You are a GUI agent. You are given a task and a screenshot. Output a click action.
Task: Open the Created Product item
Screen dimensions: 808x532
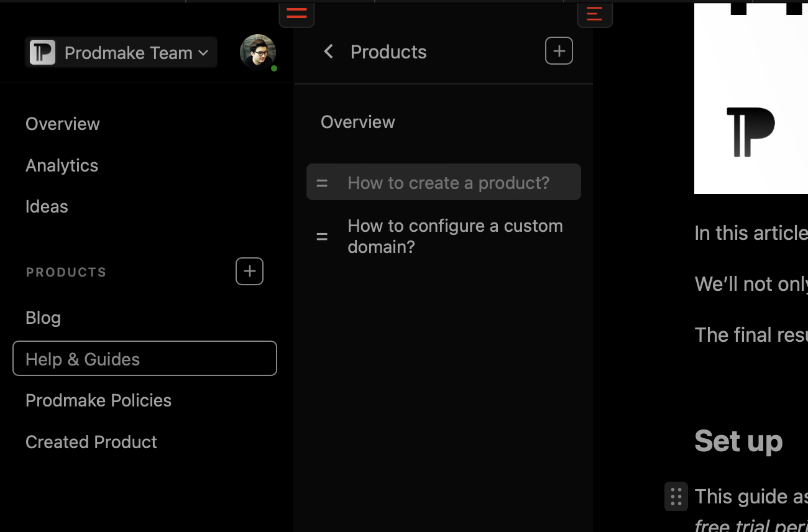click(x=91, y=442)
